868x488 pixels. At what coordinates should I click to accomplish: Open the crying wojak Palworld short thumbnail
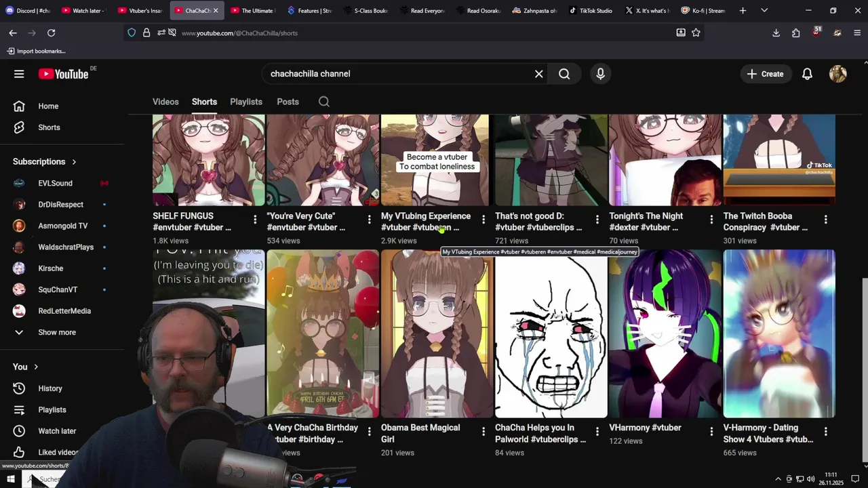(551, 333)
